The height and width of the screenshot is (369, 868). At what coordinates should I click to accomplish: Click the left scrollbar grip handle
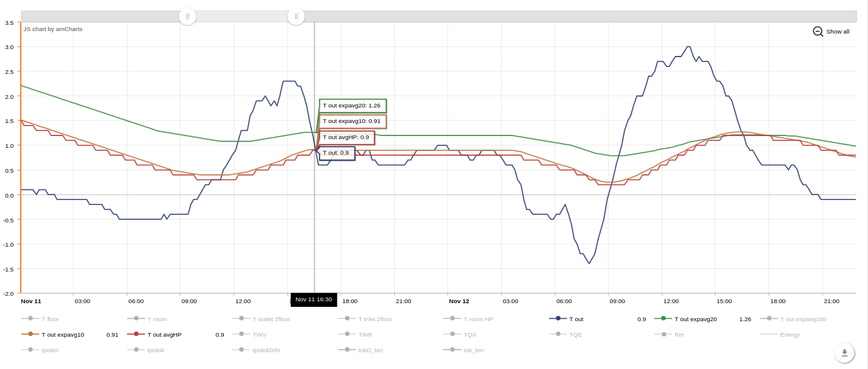click(x=187, y=16)
